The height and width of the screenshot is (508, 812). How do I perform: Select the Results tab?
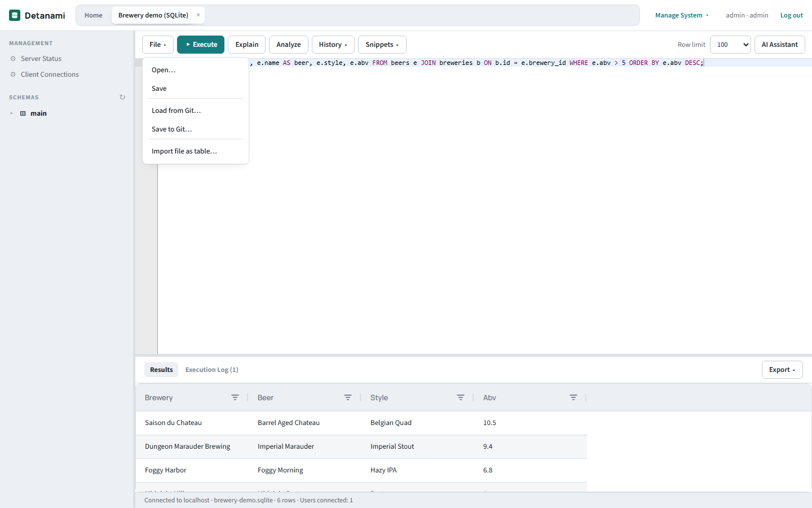tap(161, 370)
